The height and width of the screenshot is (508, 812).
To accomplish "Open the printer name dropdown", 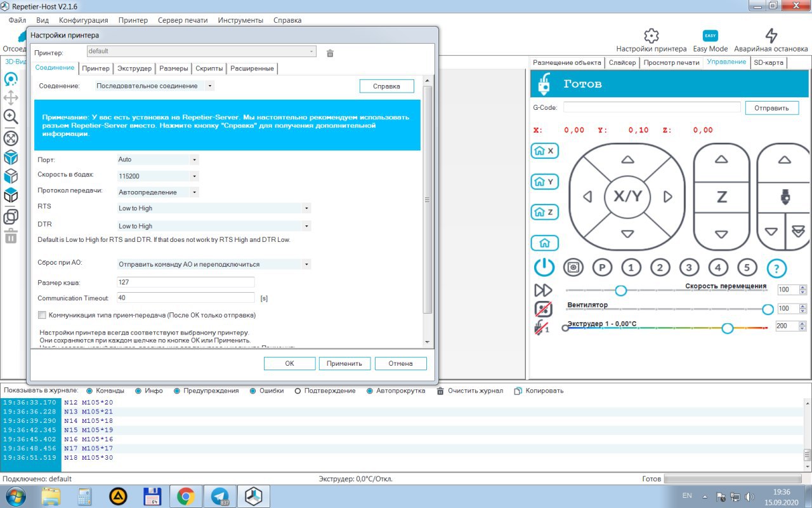I will pos(201,51).
